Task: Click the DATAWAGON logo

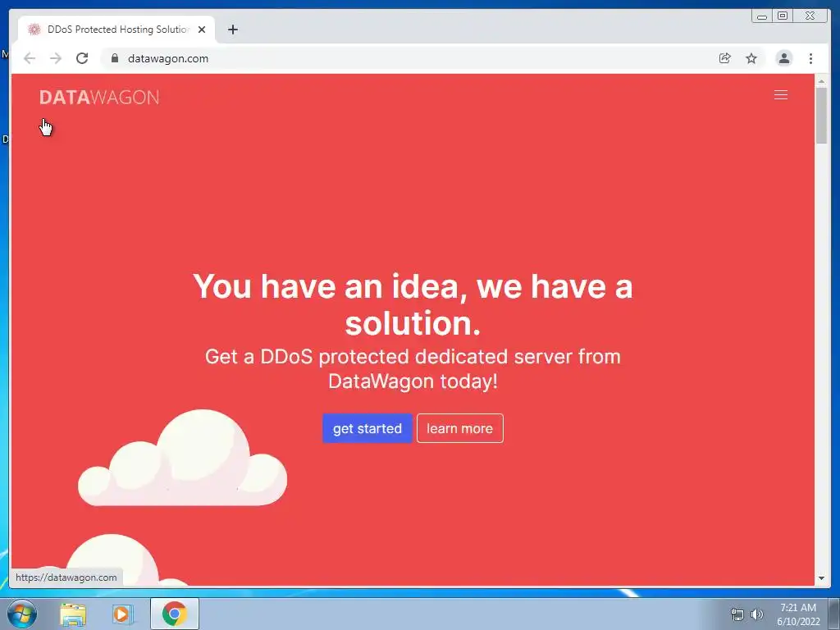Action: click(99, 98)
